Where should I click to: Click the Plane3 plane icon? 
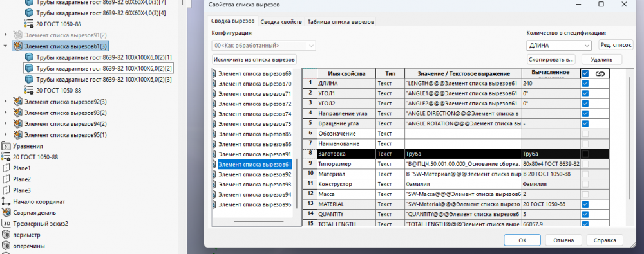(x=6, y=190)
